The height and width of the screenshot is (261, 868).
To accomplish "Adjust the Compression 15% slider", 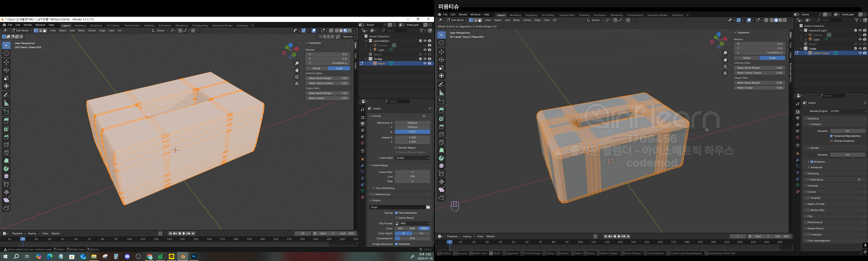I will pyautogui.click(x=413, y=238).
